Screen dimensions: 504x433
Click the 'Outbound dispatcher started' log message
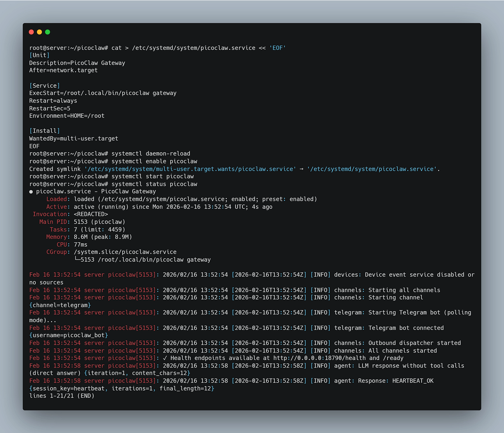coord(415,343)
